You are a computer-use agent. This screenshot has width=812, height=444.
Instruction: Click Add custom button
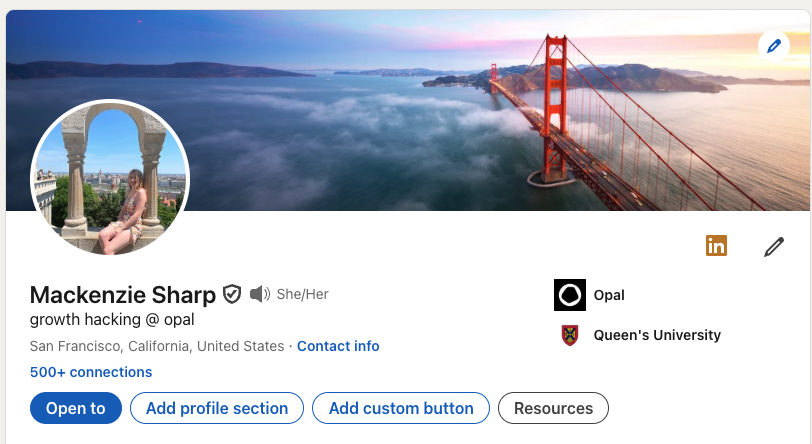point(401,408)
